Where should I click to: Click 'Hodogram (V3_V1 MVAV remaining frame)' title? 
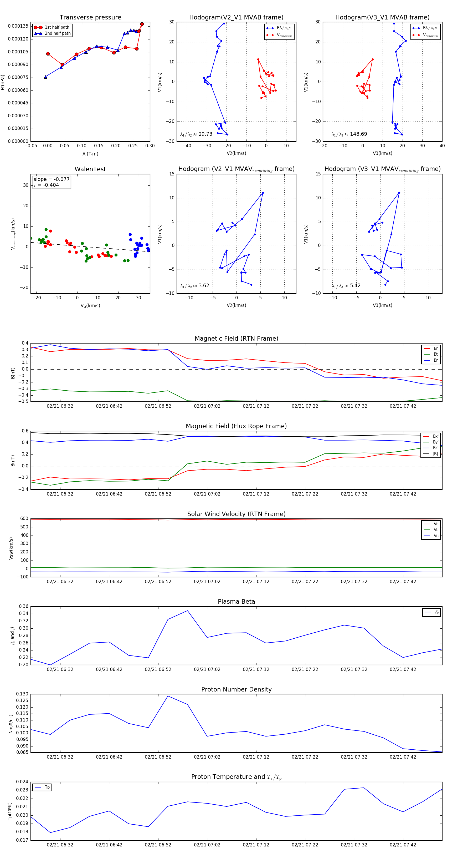(x=382, y=169)
